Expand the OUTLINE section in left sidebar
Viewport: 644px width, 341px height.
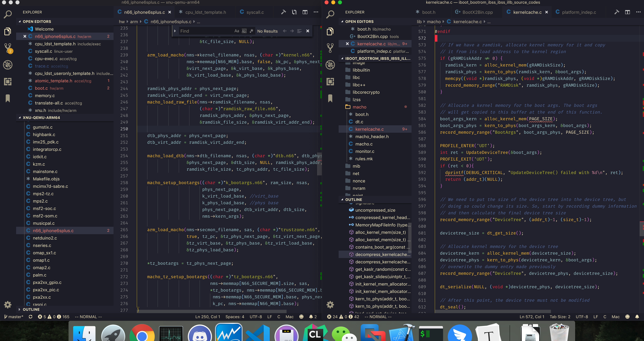pyautogui.click(x=31, y=309)
